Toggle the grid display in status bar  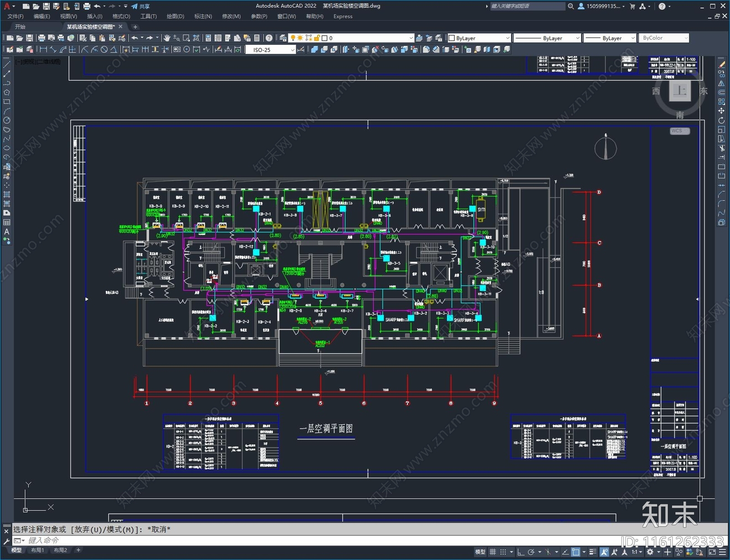click(493, 552)
